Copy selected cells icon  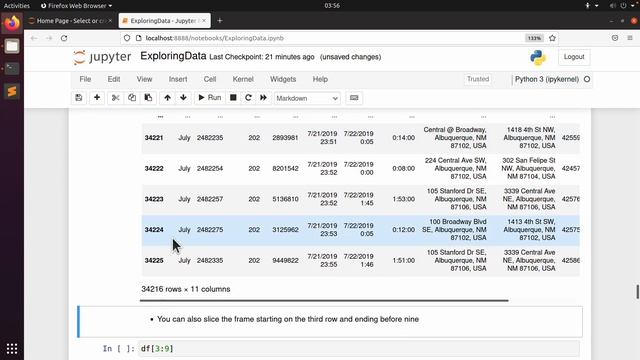(x=132, y=98)
